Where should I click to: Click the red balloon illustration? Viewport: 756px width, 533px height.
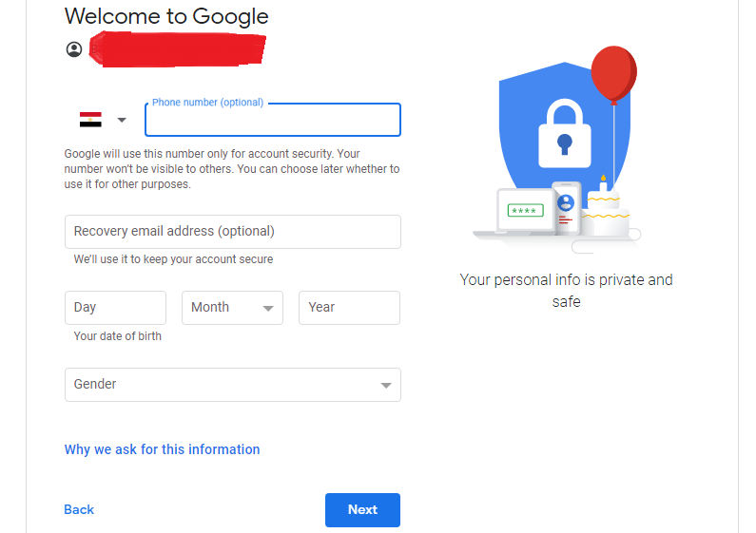coord(613,73)
